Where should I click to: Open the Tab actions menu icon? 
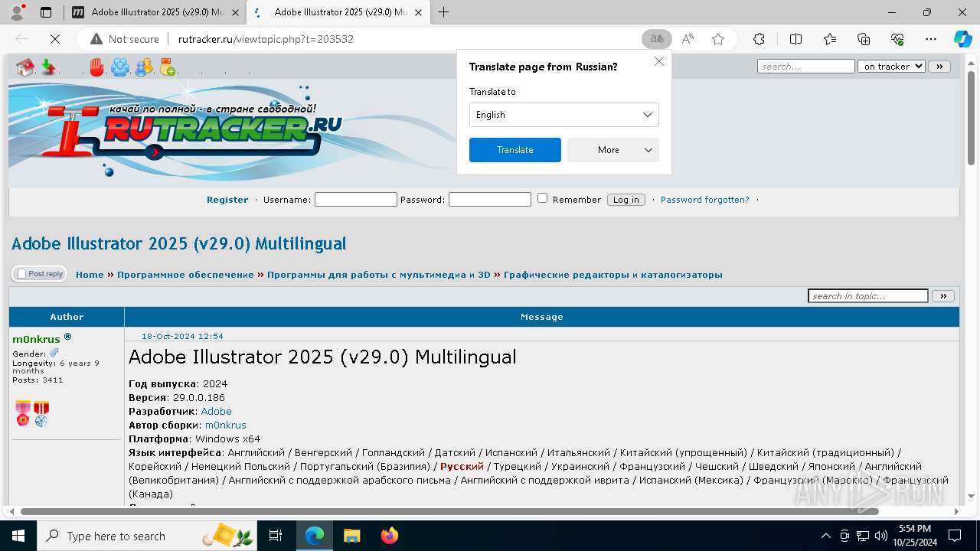coord(46,12)
